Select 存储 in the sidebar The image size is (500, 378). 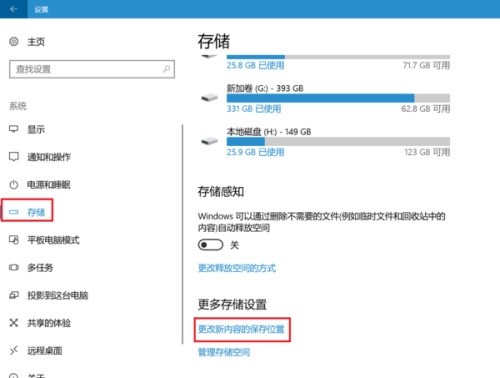pos(36,212)
